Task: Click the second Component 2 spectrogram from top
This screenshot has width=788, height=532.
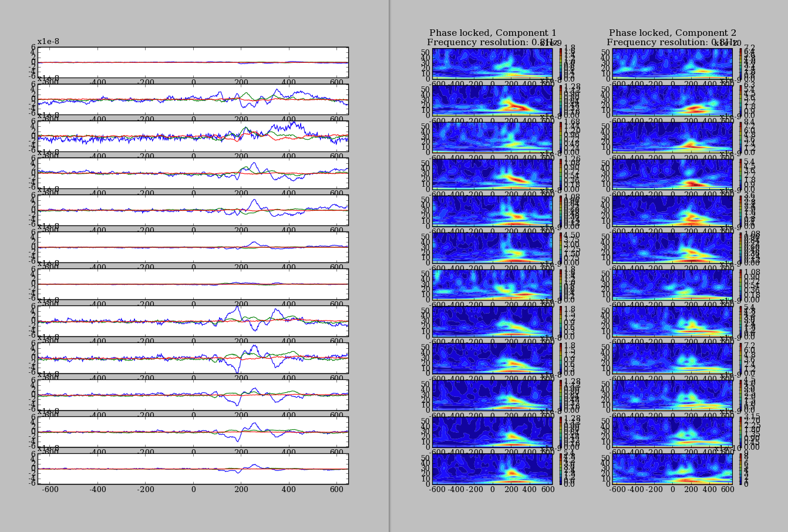Action: (672, 100)
